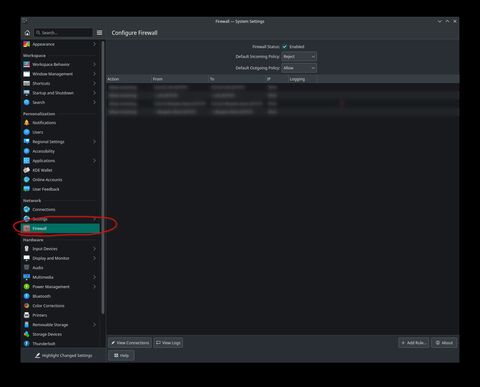The height and width of the screenshot is (387, 480).
Task: Click the Add Rule button
Action: tap(413, 343)
